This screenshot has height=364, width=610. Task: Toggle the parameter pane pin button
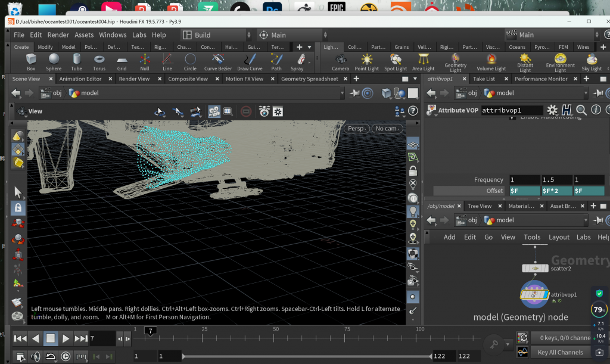(598, 93)
